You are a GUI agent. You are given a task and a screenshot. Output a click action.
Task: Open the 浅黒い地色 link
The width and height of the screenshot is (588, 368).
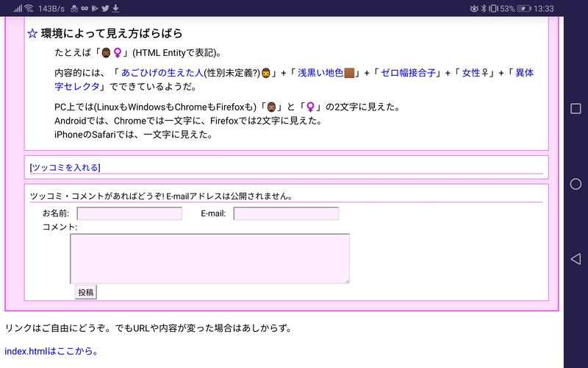[x=320, y=73]
